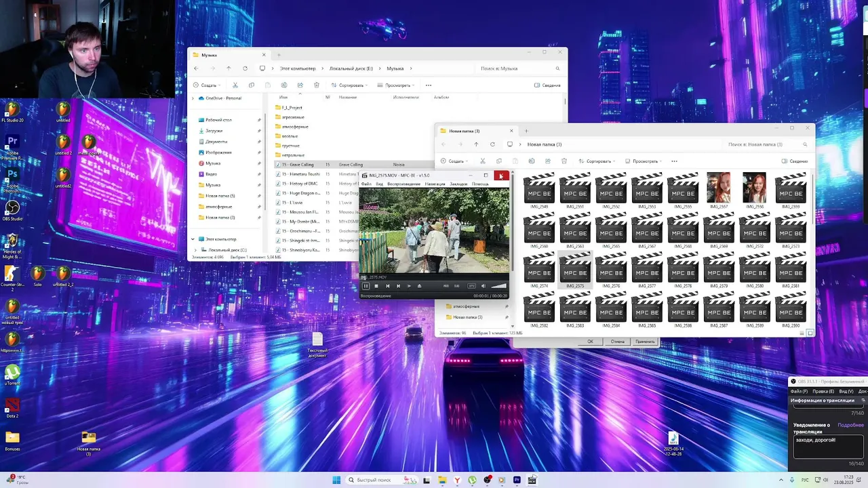Select the IMG_2590 video file

point(791,311)
